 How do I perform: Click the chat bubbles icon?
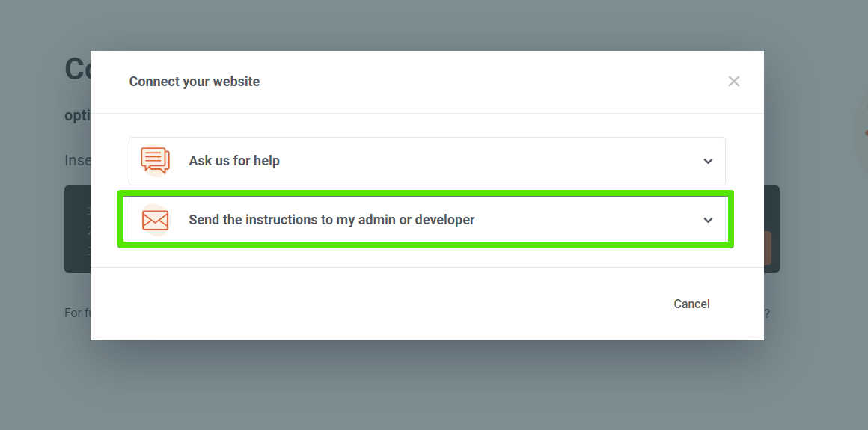pyautogui.click(x=155, y=161)
